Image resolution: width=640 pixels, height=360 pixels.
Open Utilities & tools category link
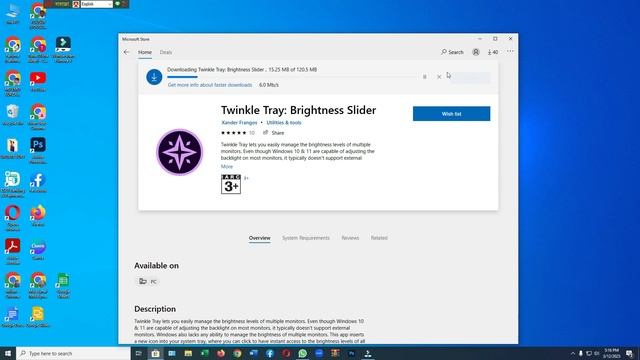click(284, 122)
